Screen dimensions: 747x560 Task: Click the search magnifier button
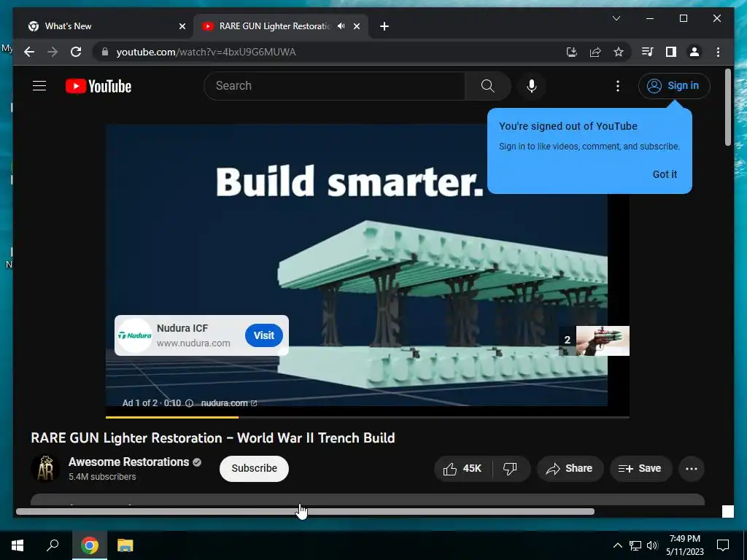click(487, 86)
